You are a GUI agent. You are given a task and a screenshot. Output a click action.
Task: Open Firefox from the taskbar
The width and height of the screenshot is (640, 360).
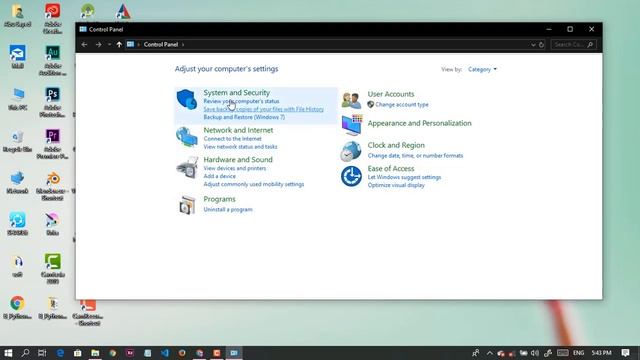(x=182, y=353)
